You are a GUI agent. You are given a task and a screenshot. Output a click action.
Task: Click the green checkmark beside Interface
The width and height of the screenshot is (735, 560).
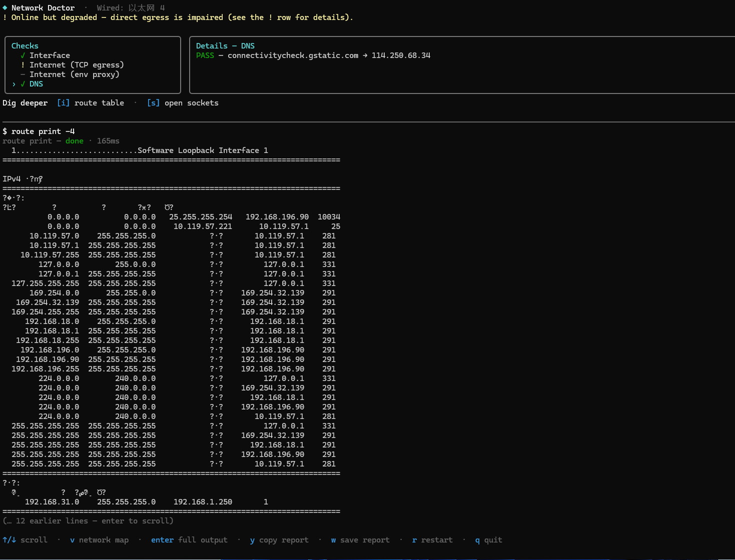point(23,55)
